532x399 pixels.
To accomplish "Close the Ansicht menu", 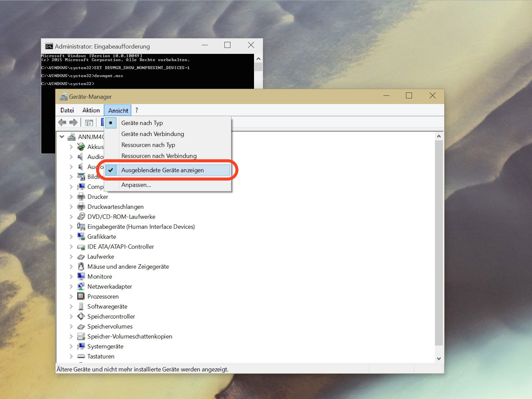I will pos(118,110).
